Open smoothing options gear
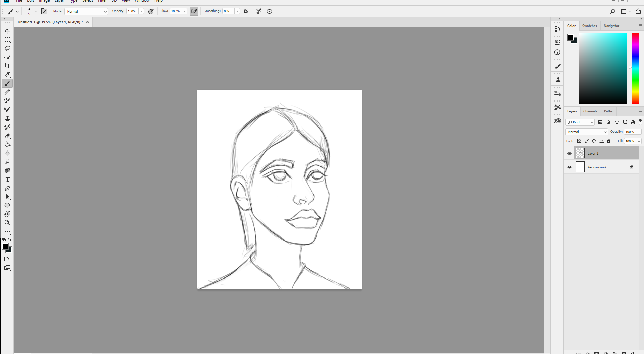This screenshot has height=354, width=644. point(246,11)
